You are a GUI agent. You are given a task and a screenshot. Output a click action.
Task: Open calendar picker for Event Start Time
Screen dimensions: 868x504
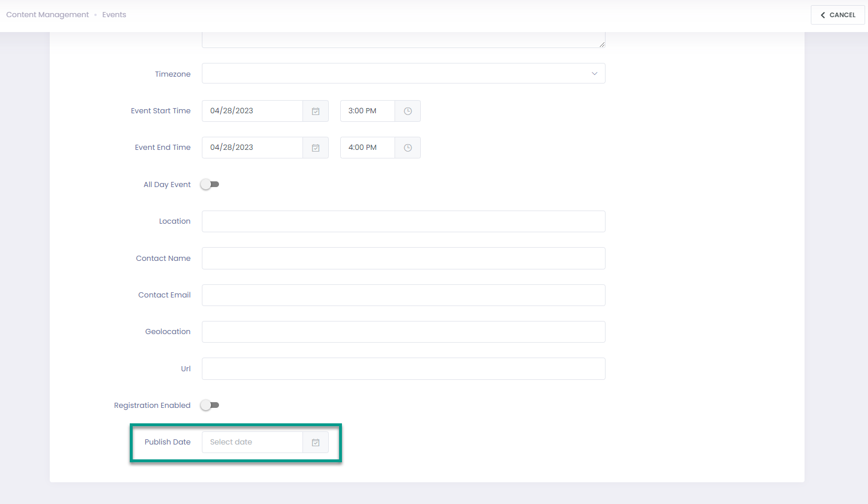click(x=316, y=111)
